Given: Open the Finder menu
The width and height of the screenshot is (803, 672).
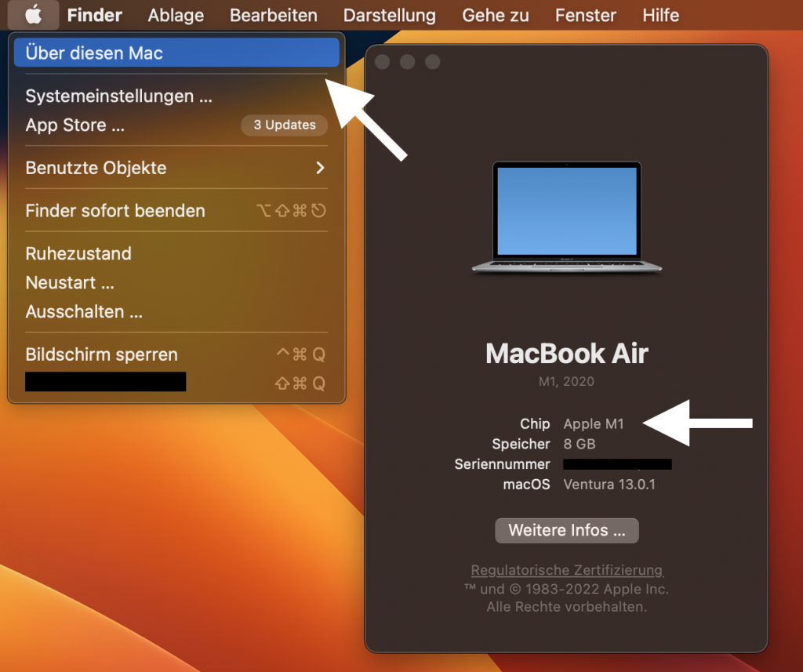Looking at the screenshot, I should coord(94,16).
